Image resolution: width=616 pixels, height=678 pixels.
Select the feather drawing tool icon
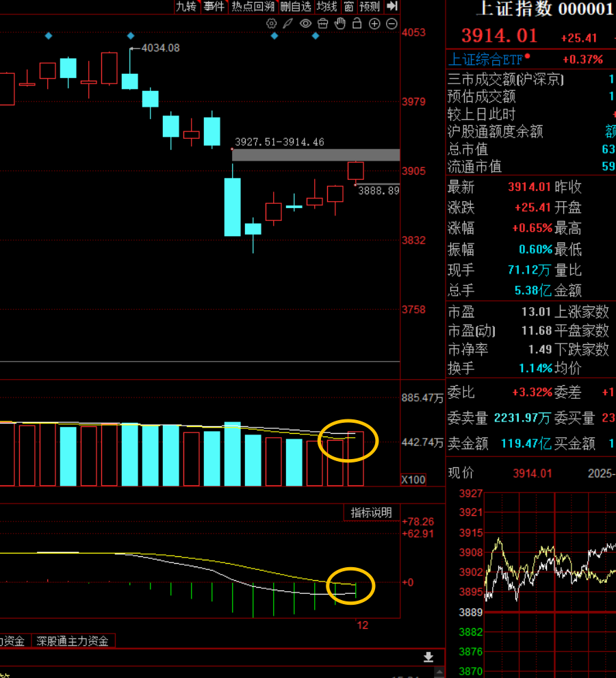click(288, 24)
